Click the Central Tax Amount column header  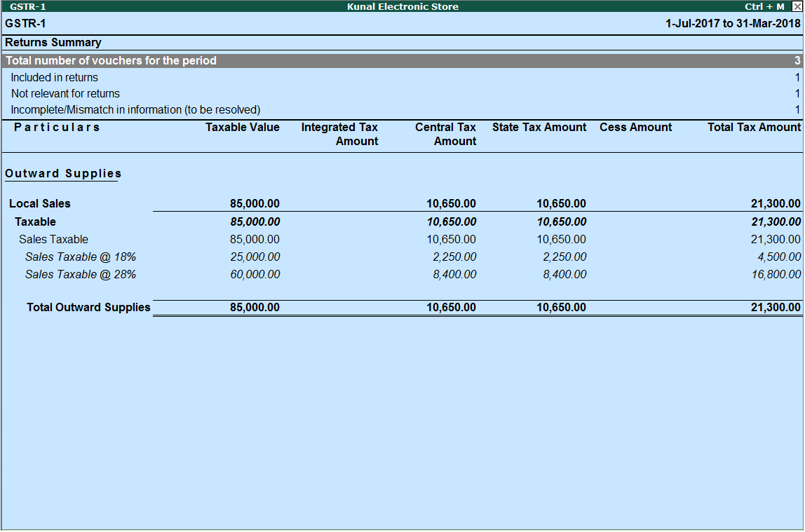coord(446,133)
